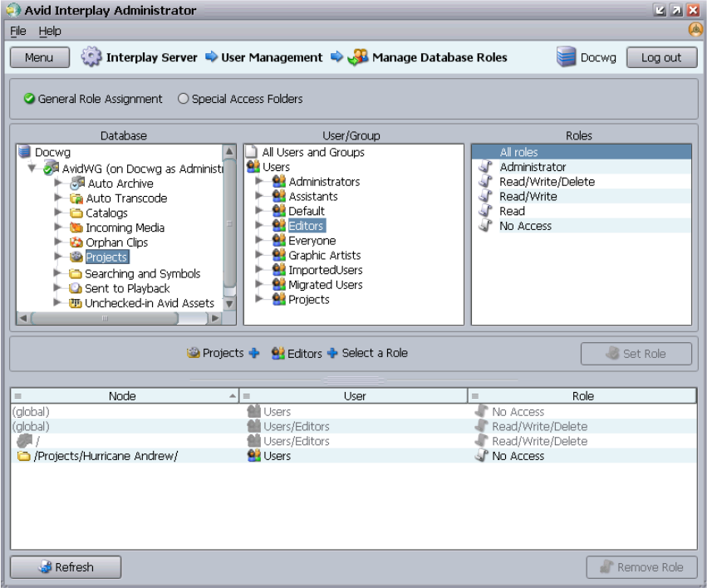Sort table by Role column header
The image size is (707, 588).
[x=582, y=396]
